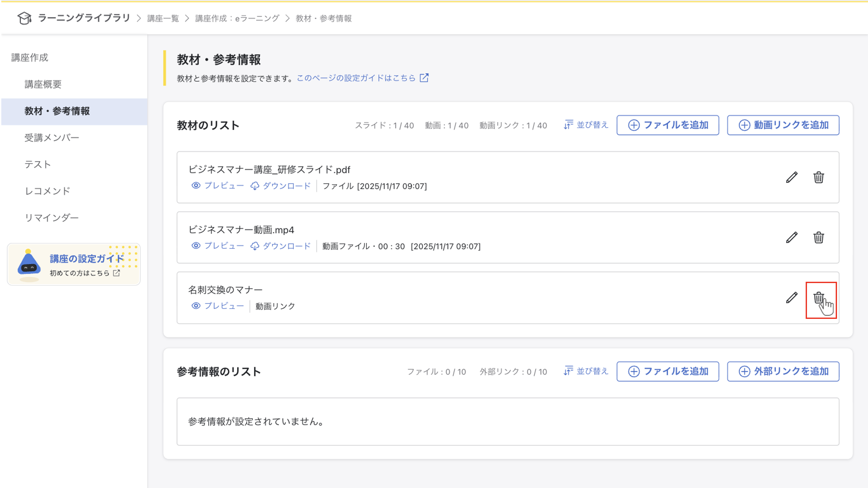Remove ビジネスマナー動画.mp4 using the trash icon
This screenshot has width=868, height=488.
pyautogui.click(x=819, y=237)
